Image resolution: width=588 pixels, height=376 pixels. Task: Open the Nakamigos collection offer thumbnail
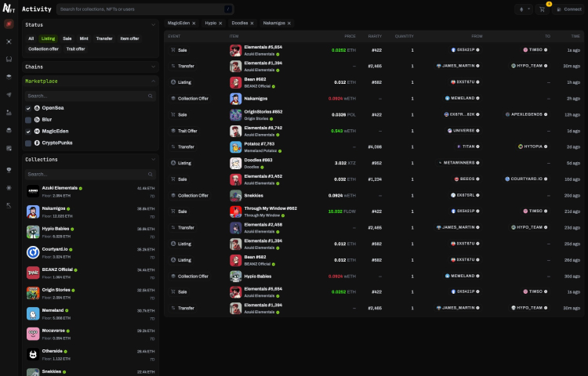[235, 99]
